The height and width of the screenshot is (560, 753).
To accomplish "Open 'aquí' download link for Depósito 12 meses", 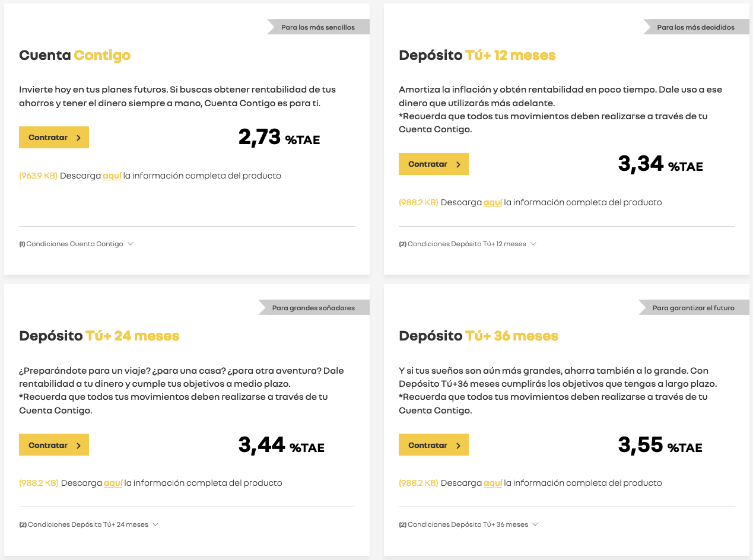I will pyautogui.click(x=493, y=203).
